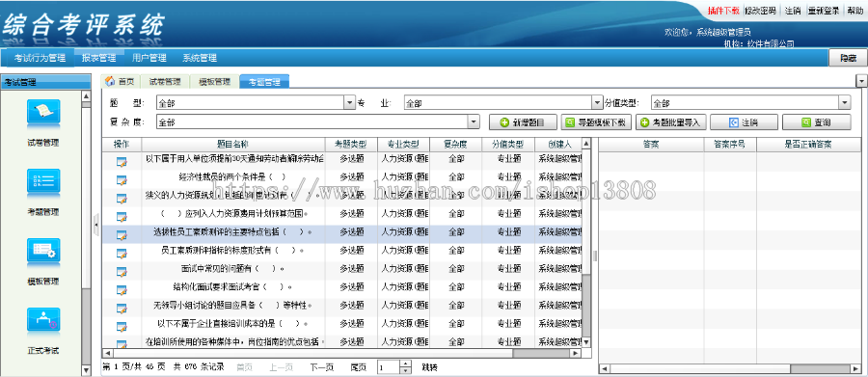Click edit icon for 员工素质测评指标 row

(122, 253)
